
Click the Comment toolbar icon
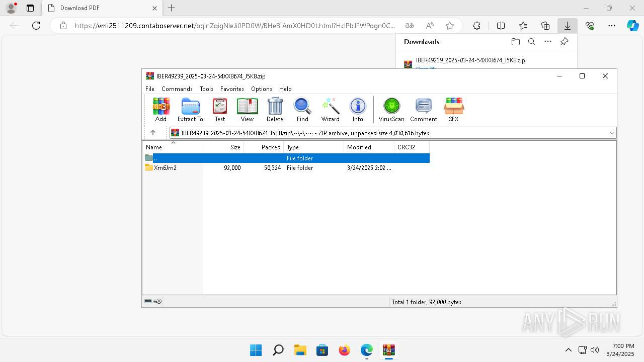pos(424,110)
